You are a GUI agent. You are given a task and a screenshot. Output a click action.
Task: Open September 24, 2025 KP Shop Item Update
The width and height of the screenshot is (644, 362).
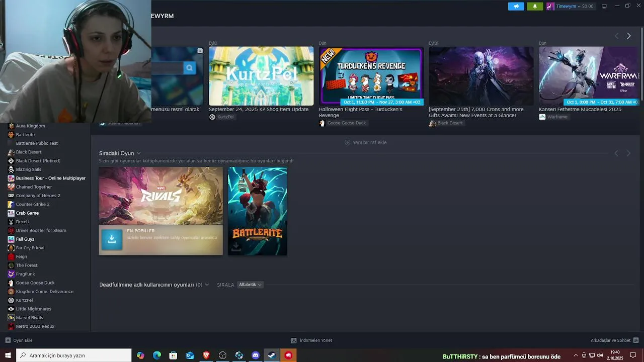tap(259, 109)
